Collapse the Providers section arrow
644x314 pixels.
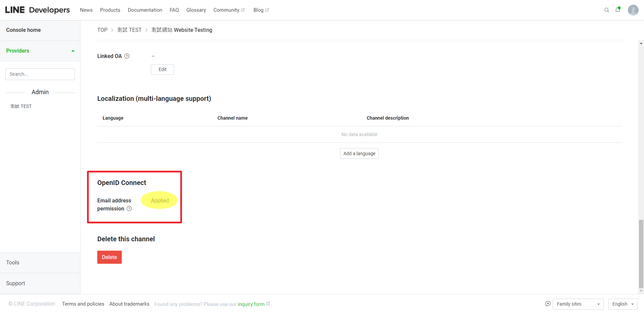(73, 51)
